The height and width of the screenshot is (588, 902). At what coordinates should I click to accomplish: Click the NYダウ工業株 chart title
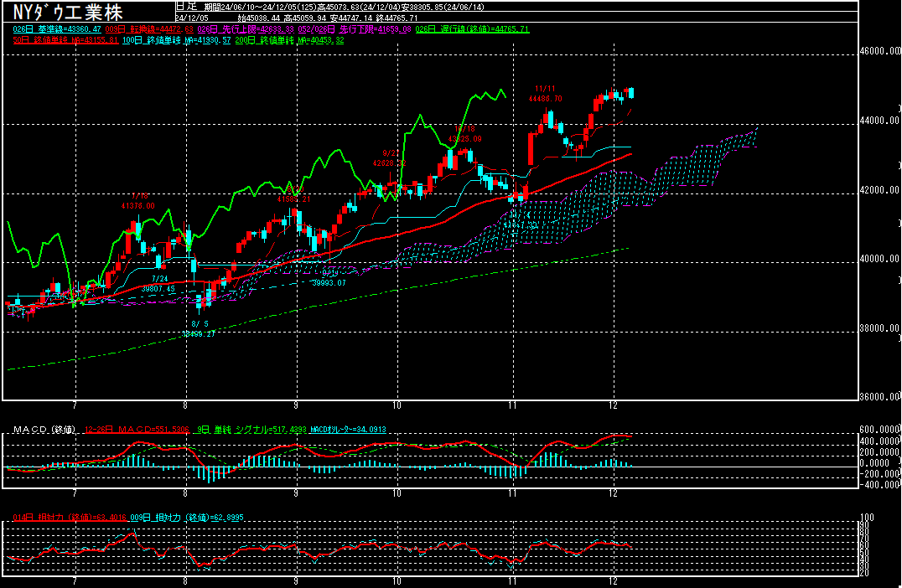point(67,12)
